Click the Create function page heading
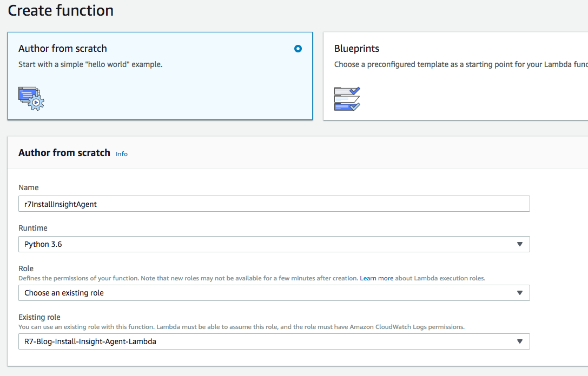This screenshot has width=588, height=376. [61, 10]
